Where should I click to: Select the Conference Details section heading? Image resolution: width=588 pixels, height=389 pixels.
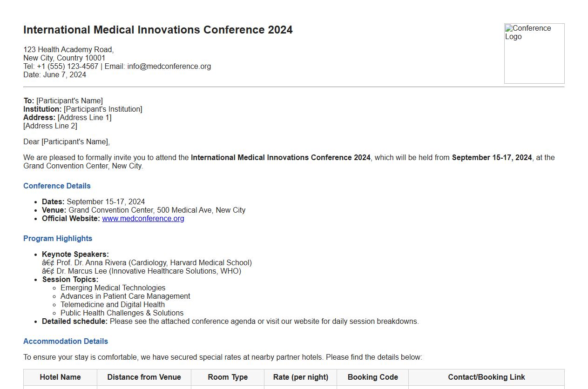coord(57,186)
